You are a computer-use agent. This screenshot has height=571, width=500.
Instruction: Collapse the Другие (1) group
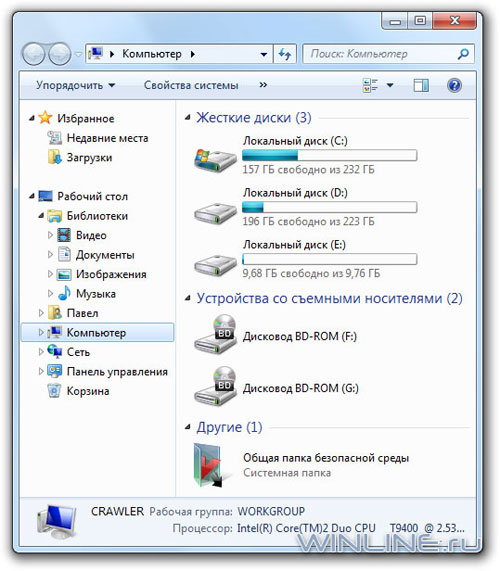pos(188,427)
